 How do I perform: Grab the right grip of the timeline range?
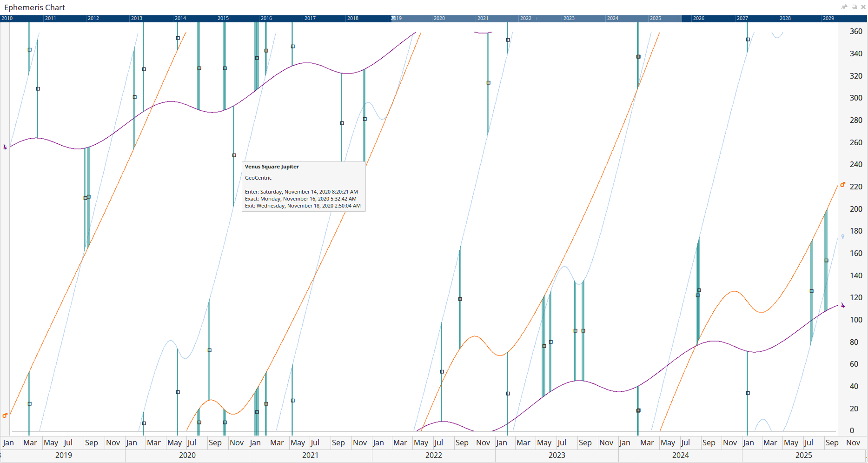(680, 18)
